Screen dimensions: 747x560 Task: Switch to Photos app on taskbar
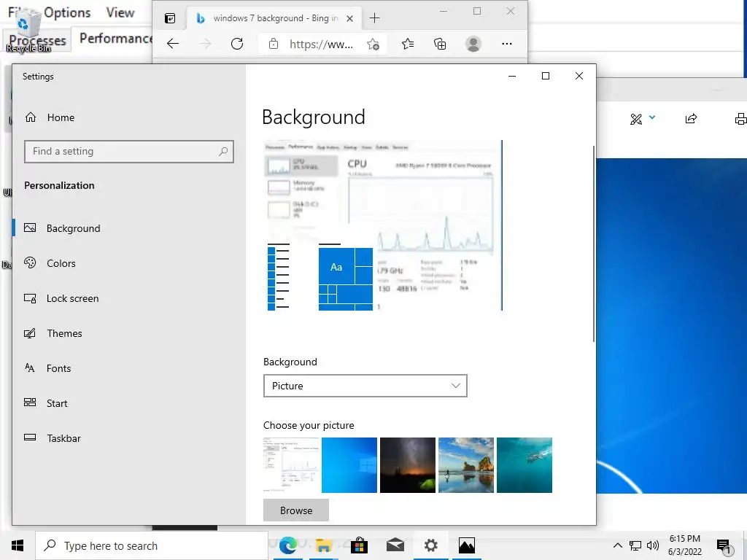(466, 545)
